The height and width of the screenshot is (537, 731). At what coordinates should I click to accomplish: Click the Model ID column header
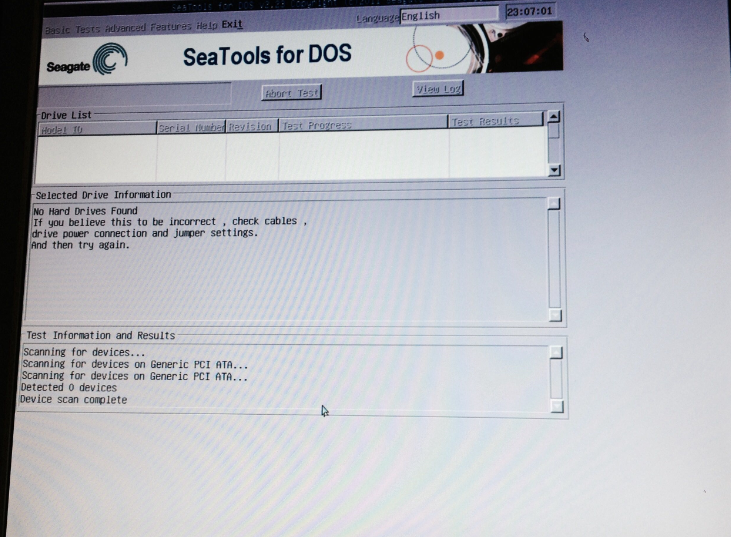[x=97, y=129]
